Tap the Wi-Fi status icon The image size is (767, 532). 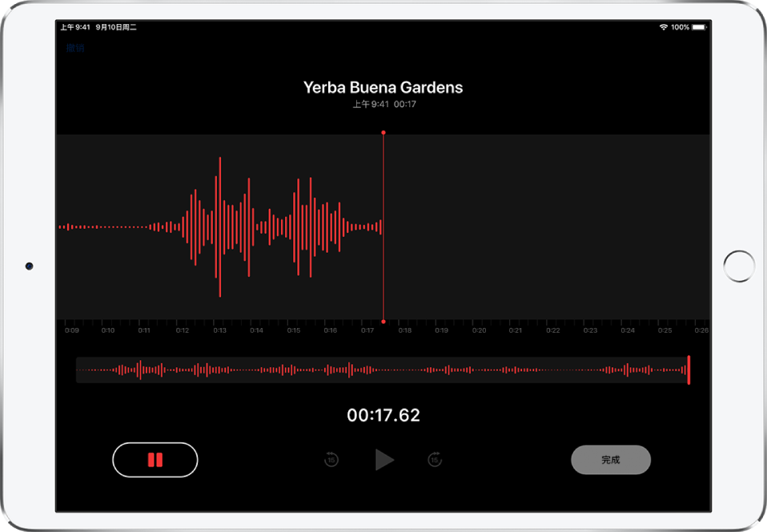[x=663, y=27]
